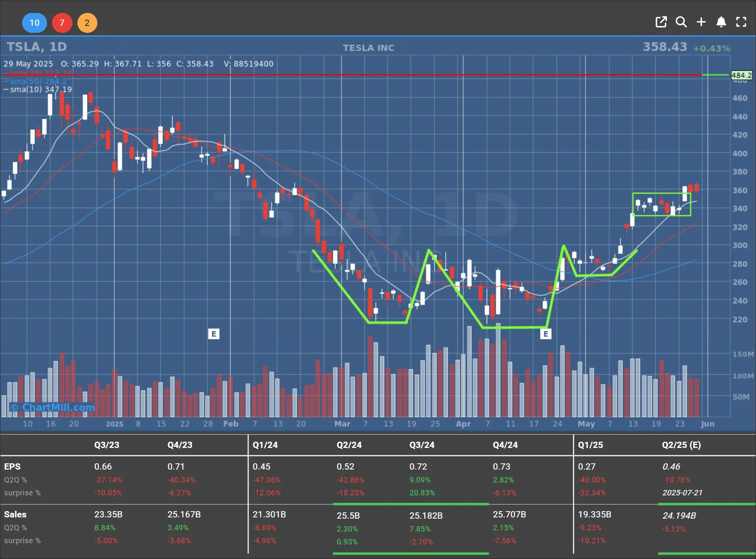
Task: Click estimated EPS 0.46
Action: [x=671, y=467]
